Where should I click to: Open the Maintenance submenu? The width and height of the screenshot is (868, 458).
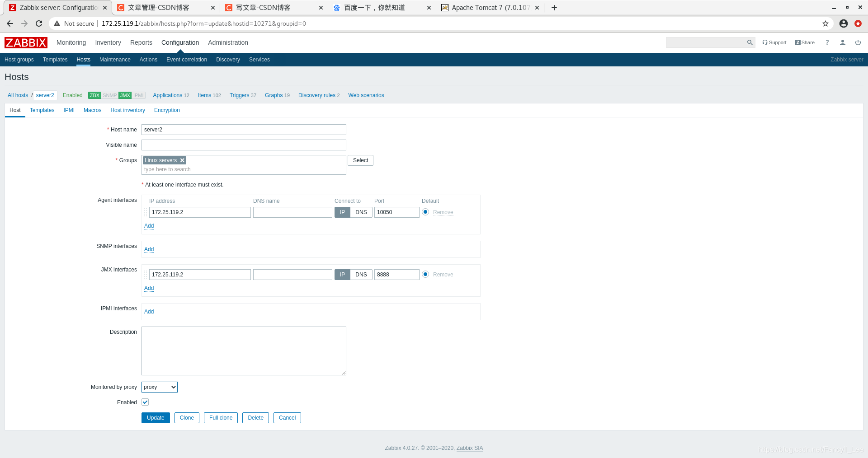tap(115, 60)
